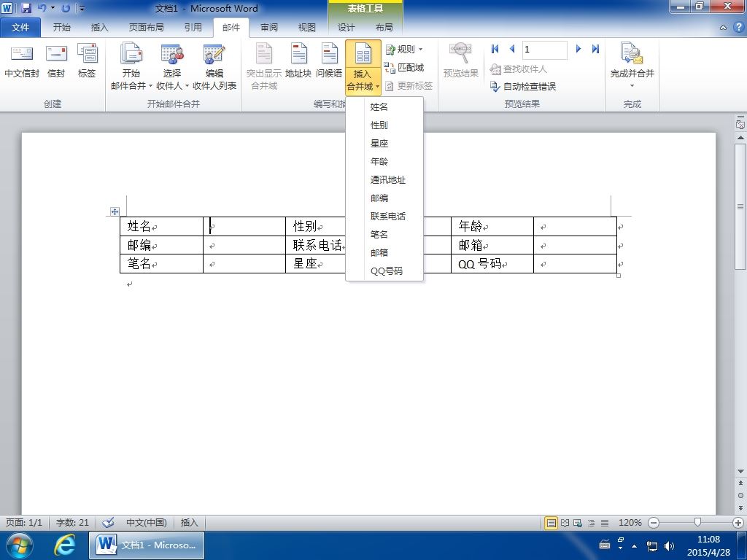Select 笔名 from merge field menu
The width and height of the screenshot is (747, 560).
tap(384, 234)
